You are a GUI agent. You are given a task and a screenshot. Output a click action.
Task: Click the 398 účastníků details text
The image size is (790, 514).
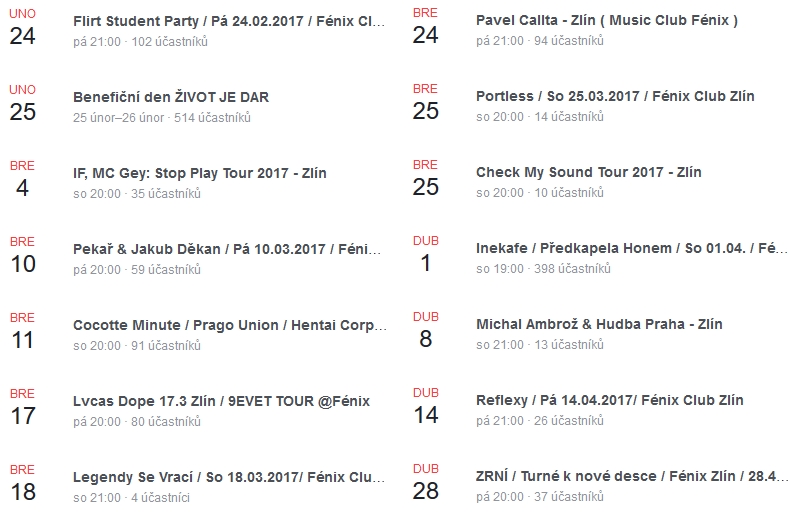(x=572, y=269)
